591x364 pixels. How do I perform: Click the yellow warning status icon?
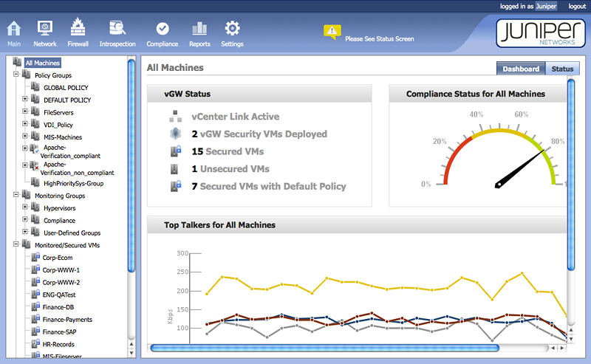[332, 32]
